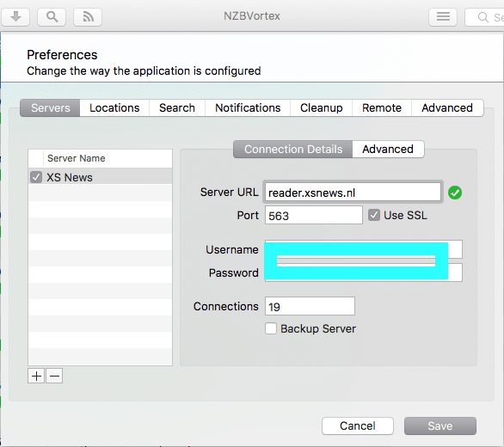Click the Server Name column header
Viewport: 504px width, 447px height.
coord(108,158)
